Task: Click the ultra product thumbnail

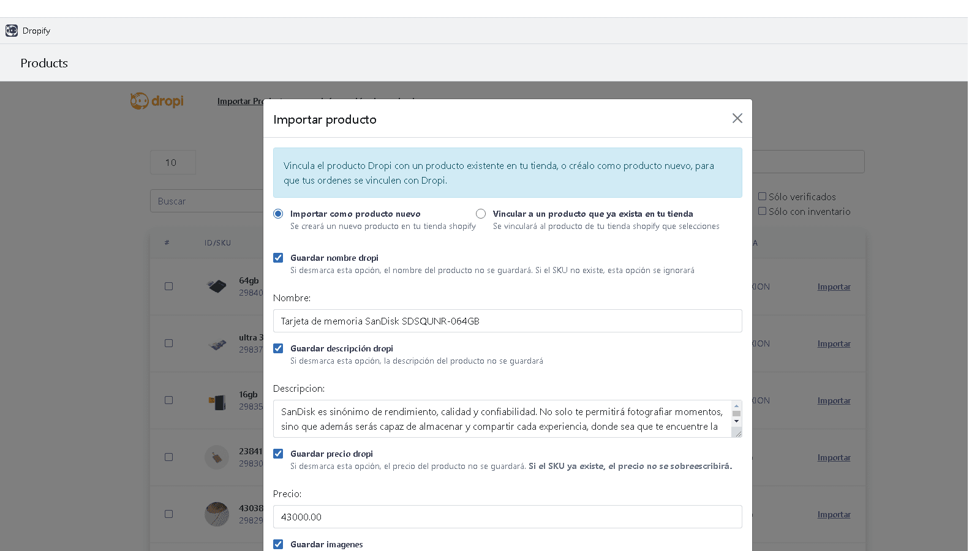Action: [x=217, y=345]
